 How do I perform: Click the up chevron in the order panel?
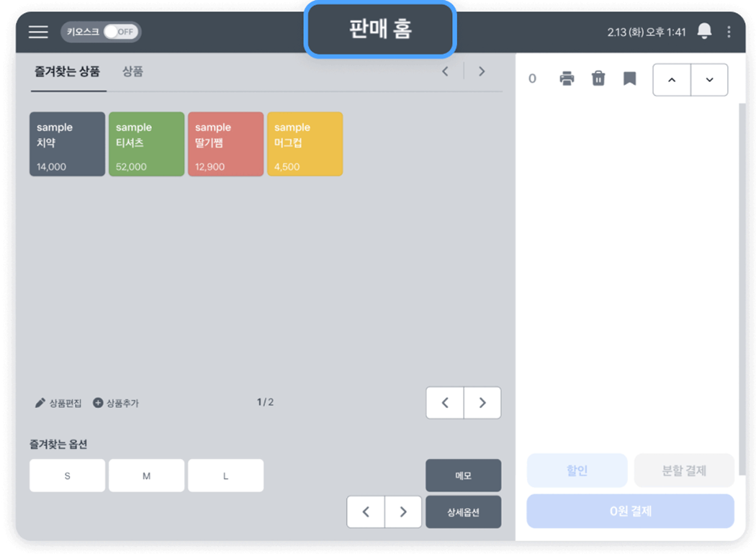click(672, 80)
